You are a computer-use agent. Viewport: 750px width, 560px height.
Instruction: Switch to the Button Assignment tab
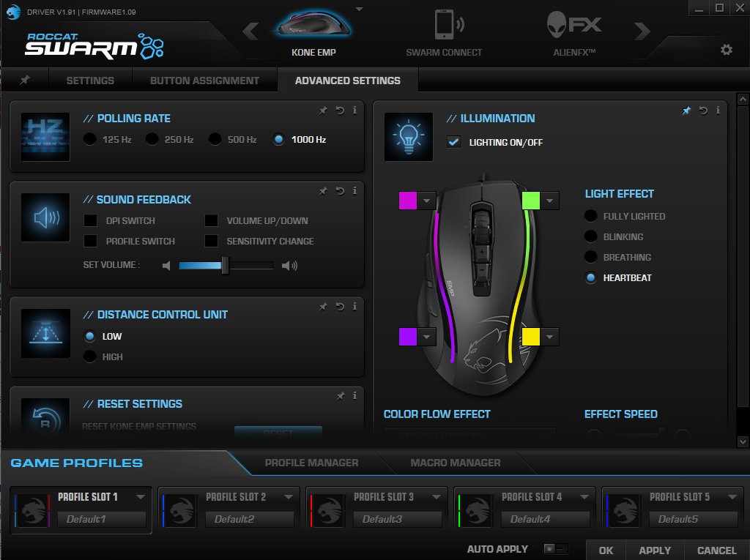[204, 81]
